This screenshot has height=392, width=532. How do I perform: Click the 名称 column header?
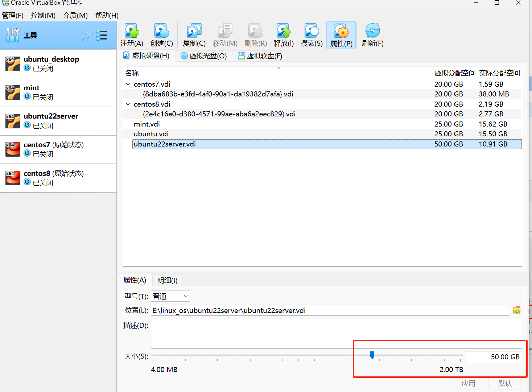pos(278,73)
